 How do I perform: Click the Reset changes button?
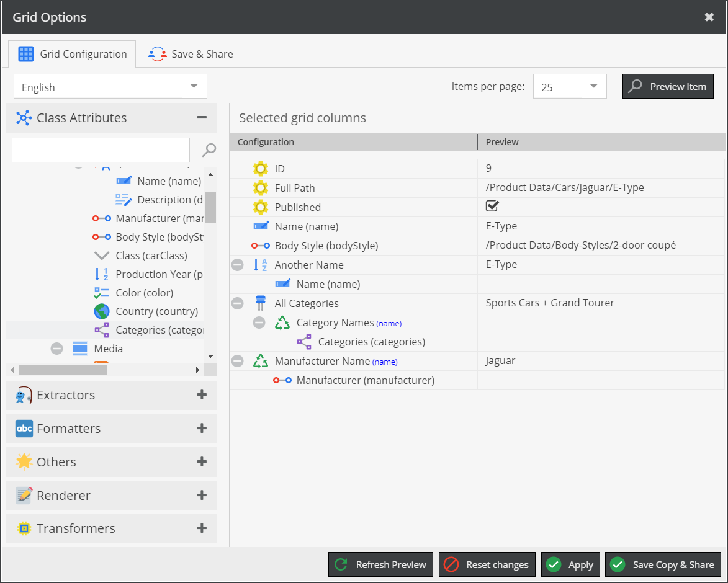487,564
